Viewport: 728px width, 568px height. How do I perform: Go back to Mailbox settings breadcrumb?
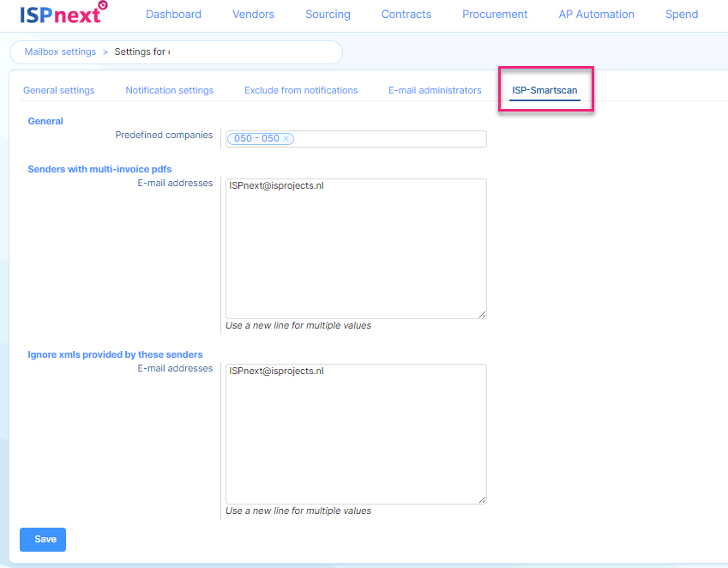point(60,51)
